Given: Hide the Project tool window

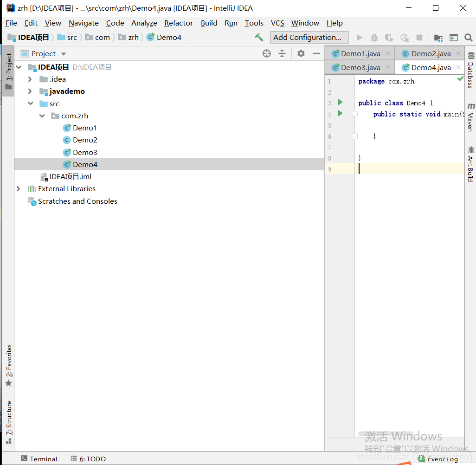Looking at the screenshot, I should click(316, 53).
